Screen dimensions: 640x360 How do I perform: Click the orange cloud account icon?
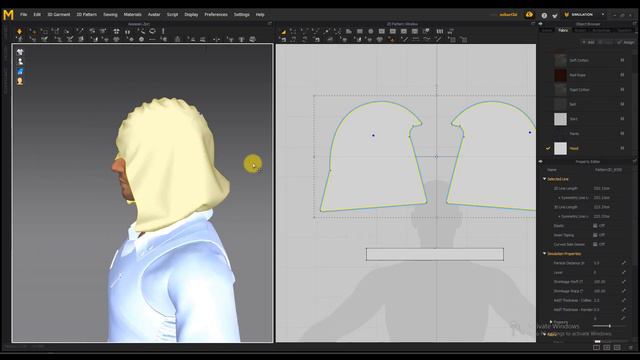(x=529, y=14)
